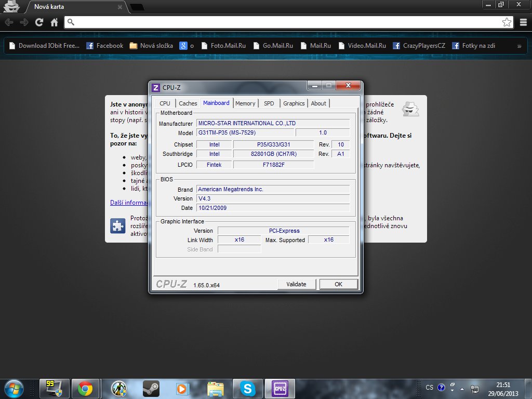Click the southbridge 82801GB (ICH7/R) value
Image resolution: width=532 pixels, height=399 pixels.
click(273, 154)
